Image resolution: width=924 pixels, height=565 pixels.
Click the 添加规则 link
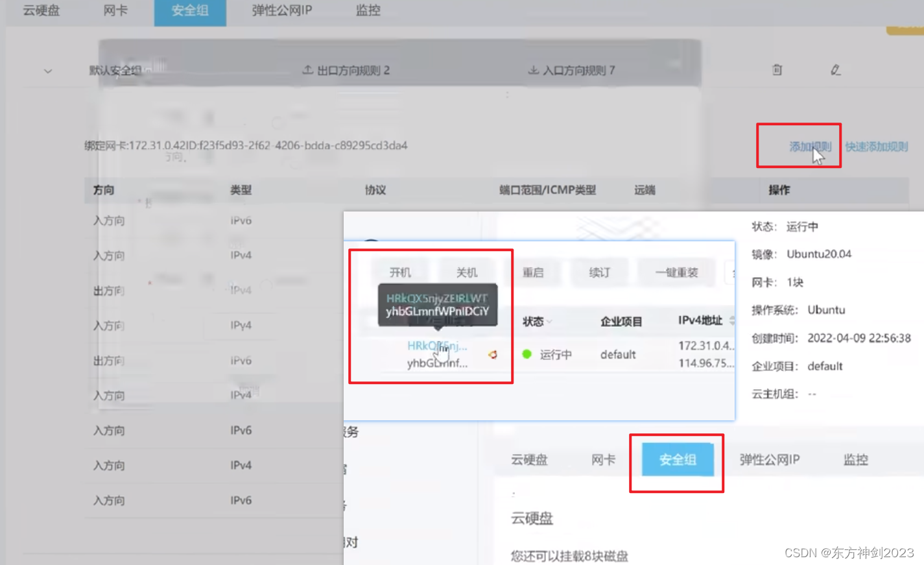coord(810,147)
